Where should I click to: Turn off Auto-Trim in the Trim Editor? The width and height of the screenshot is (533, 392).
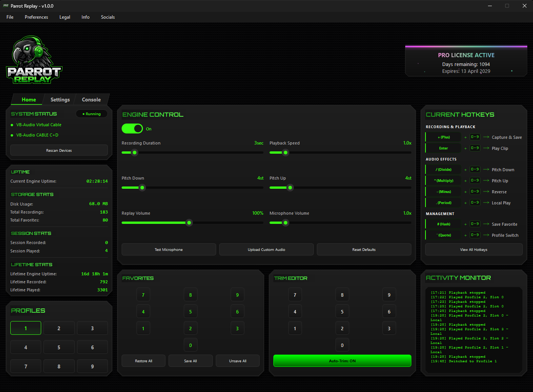click(x=342, y=360)
